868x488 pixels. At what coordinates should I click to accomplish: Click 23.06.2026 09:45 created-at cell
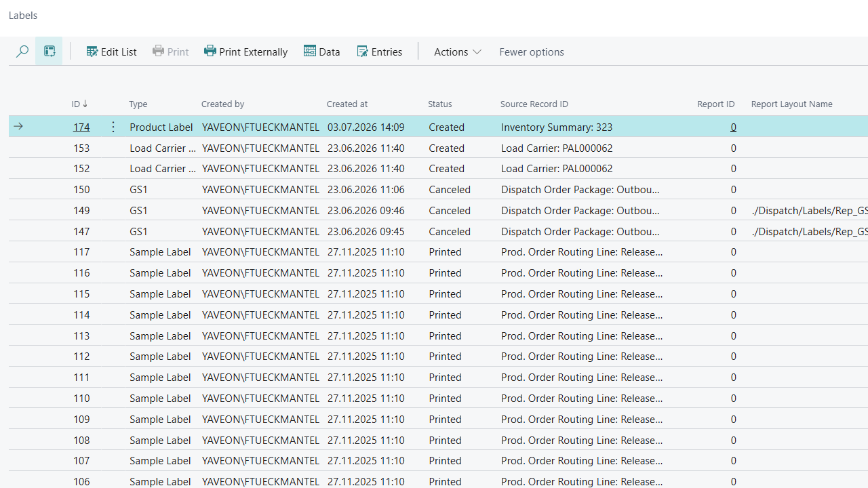366,231
